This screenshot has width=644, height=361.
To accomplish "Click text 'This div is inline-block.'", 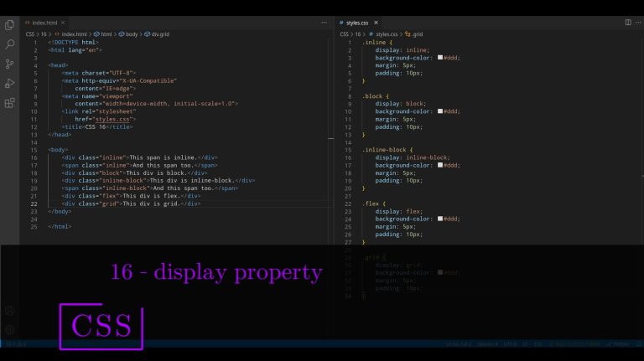I will pos(193,181).
